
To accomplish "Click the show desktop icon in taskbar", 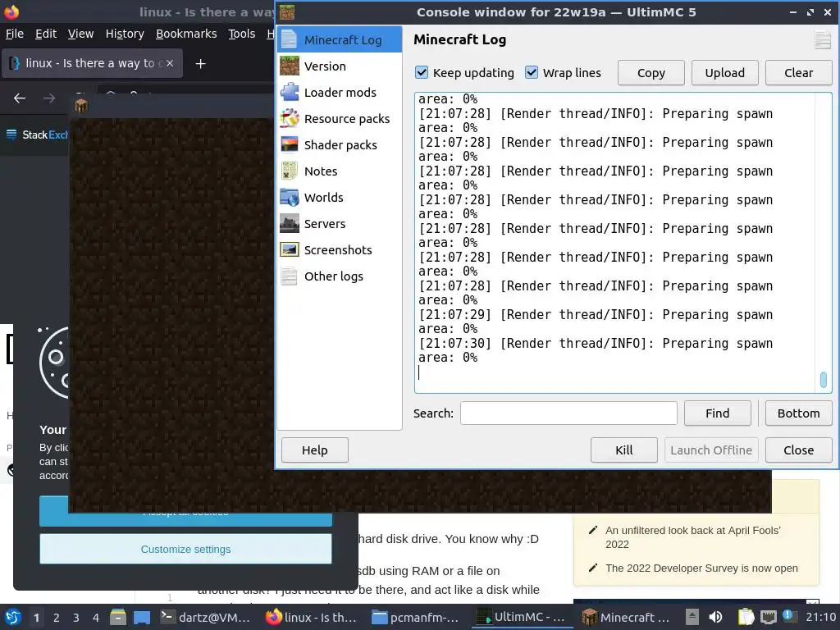I will pos(142,617).
